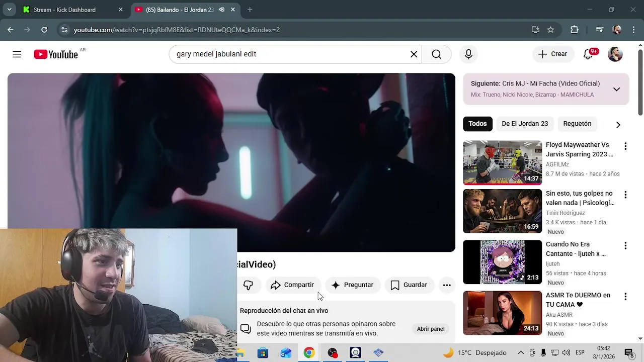Start voice search with the microphone
The width and height of the screenshot is (644, 362).
[x=468, y=54]
